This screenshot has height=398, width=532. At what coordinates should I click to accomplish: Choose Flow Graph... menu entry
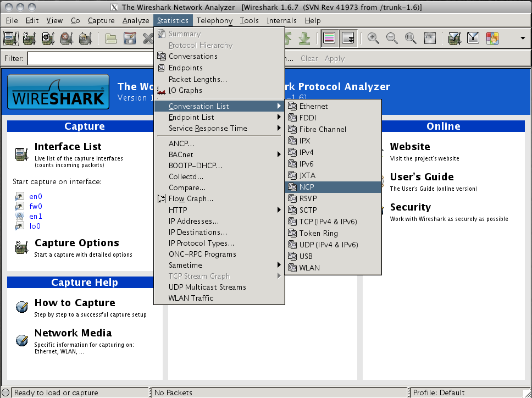(x=219, y=199)
